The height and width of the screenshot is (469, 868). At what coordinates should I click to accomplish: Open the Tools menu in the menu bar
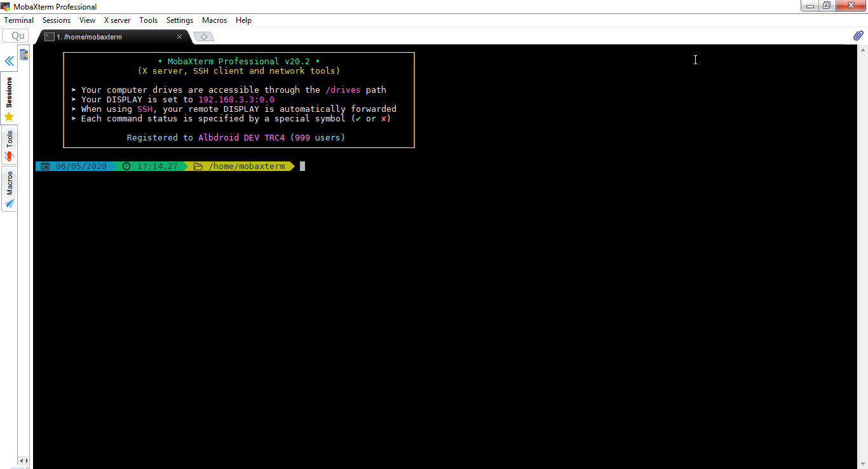(x=148, y=20)
